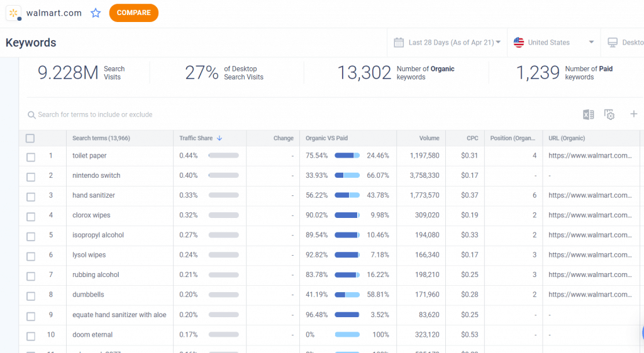The image size is (644, 353).
Task: Sort by CPC column header
Action: [x=472, y=138]
